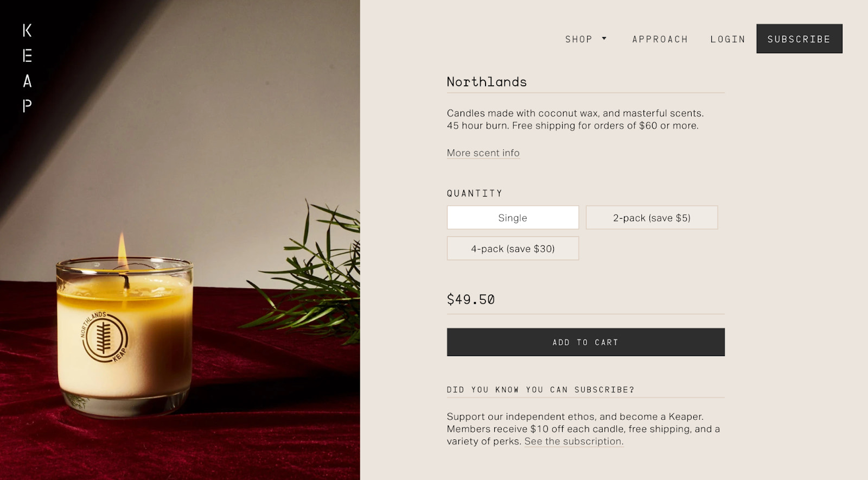868x480 pixels.
Task: Click the QUANTITY section label
Action: (x=474, y=193)
